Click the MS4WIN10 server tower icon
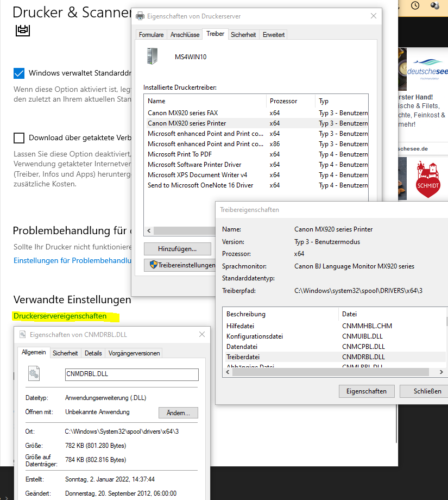The image size is (448, 500). pyautogui.click(x=152, y=56)
